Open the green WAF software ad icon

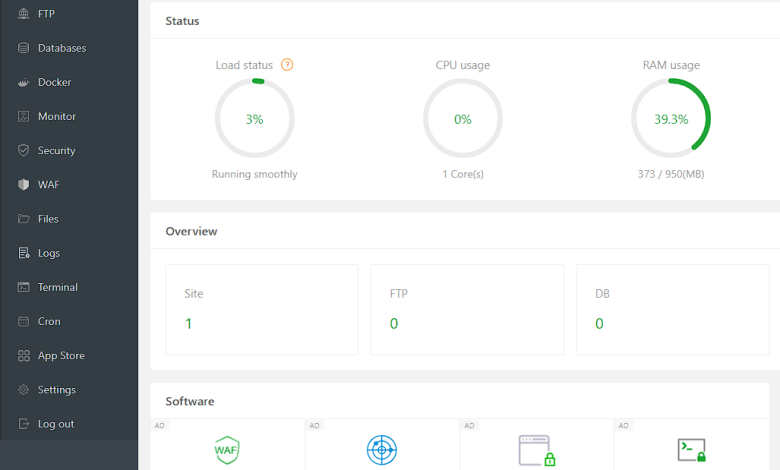[227, 450]
